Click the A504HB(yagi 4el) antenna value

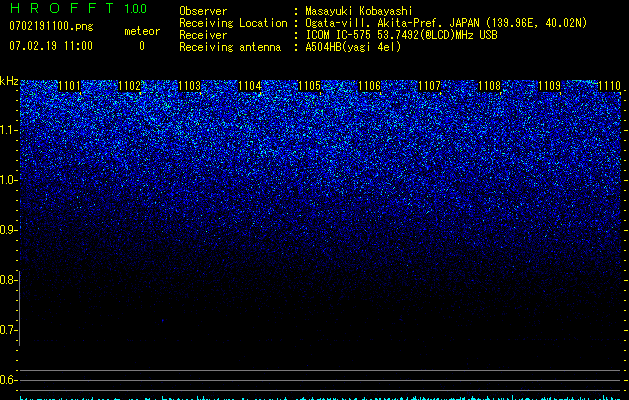click(x=353, y=47)
